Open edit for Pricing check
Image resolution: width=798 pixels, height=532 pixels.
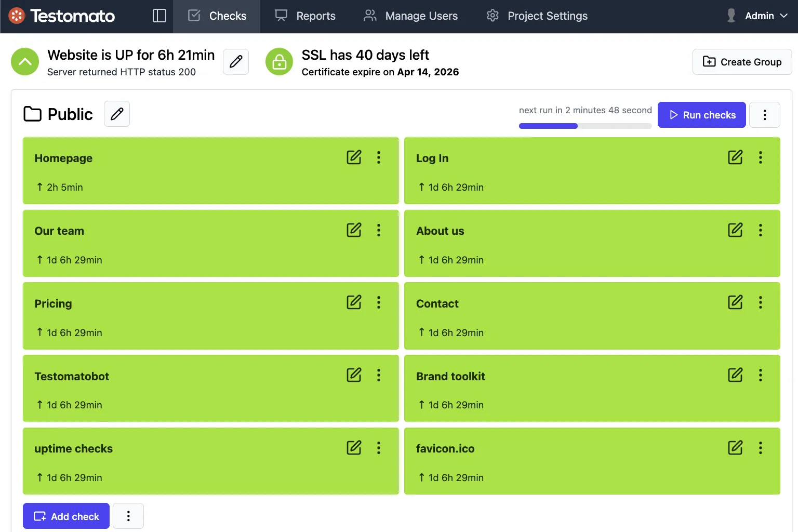(x=354, y=302)
